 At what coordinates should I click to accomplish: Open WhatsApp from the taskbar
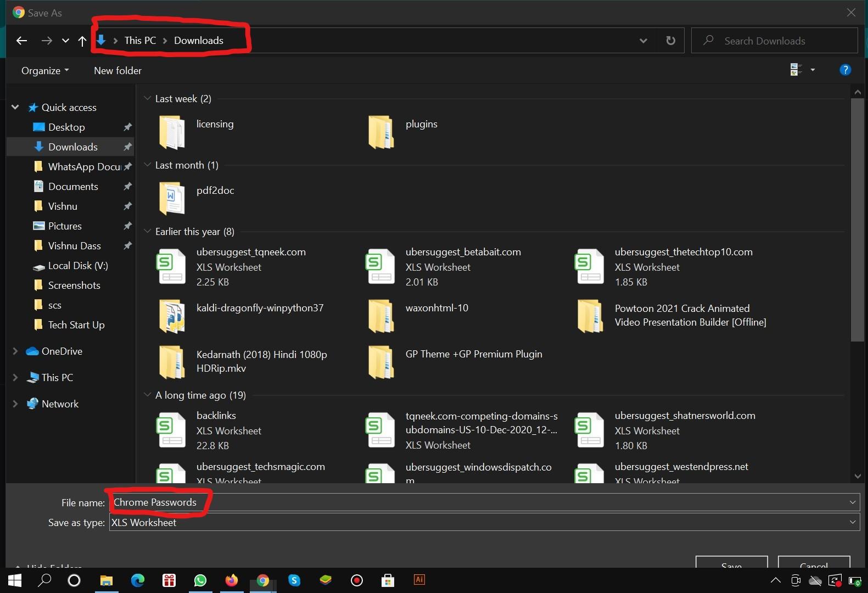tap(200, 580)
